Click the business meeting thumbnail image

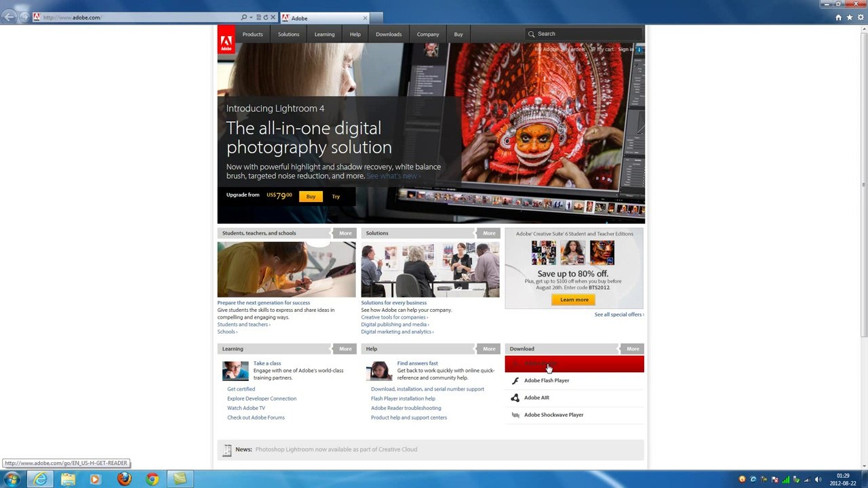(430, 270)
